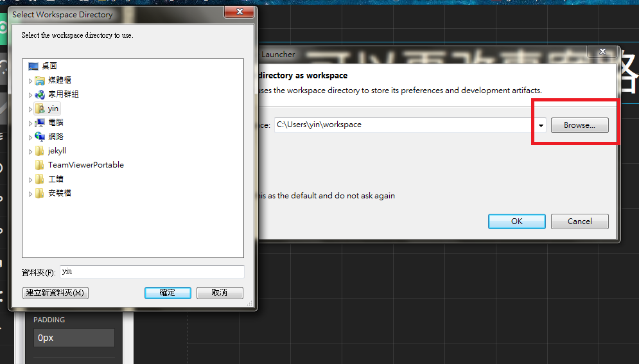Close the Select Workspace Directory dialog
Image resolution: width=639 pixels, height=364 pixels.
coord(240,12)
